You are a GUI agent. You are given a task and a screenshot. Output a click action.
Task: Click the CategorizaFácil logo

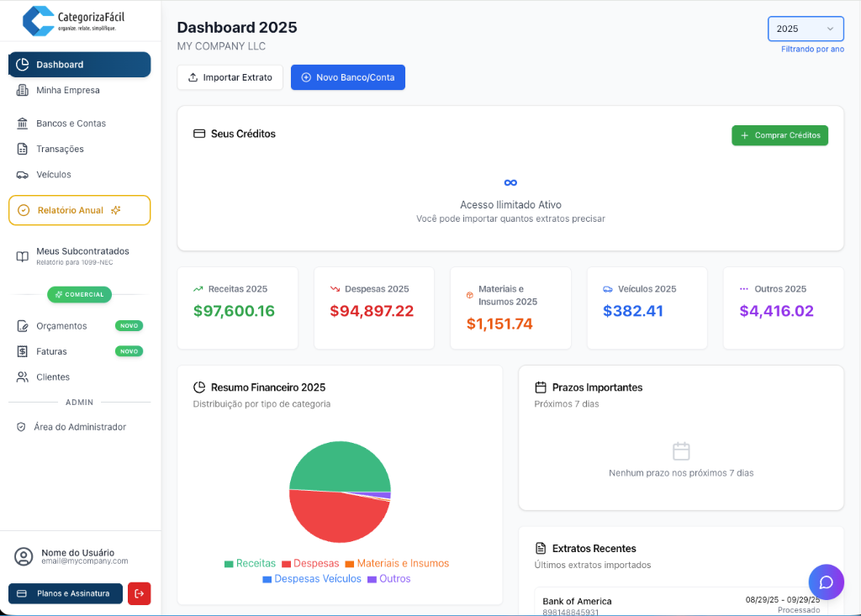coord(73,21)
